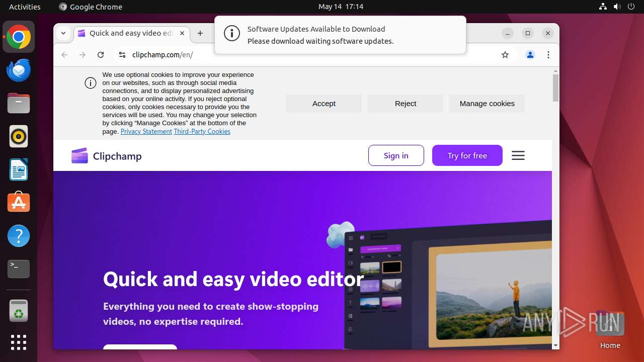Image resolution: width=644 pixels, height=362 pixels.
Task: Open LibreOffice Writer from the dock
Action: pos(19,169)
